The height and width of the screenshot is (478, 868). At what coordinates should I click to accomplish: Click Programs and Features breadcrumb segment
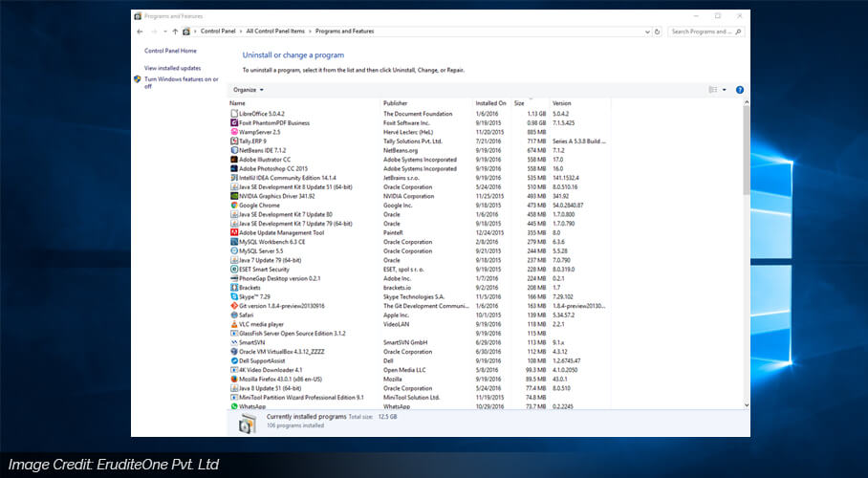click(x=345, y=32)
